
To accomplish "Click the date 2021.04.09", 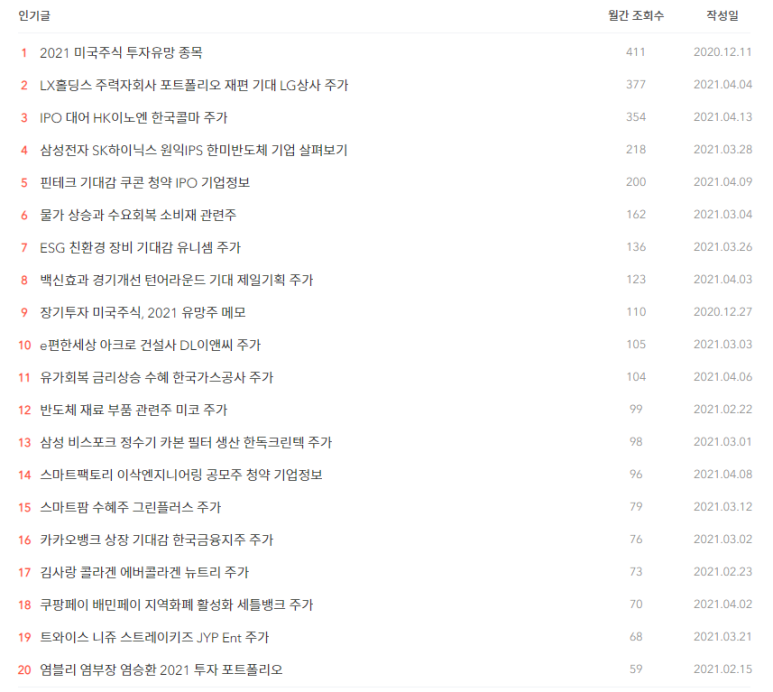I will [723, 182].
